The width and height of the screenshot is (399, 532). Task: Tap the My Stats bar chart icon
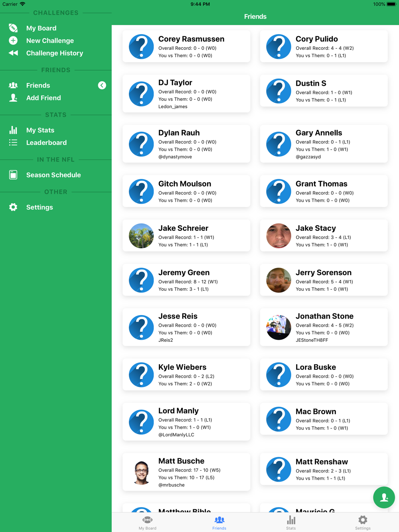[13, 130]
